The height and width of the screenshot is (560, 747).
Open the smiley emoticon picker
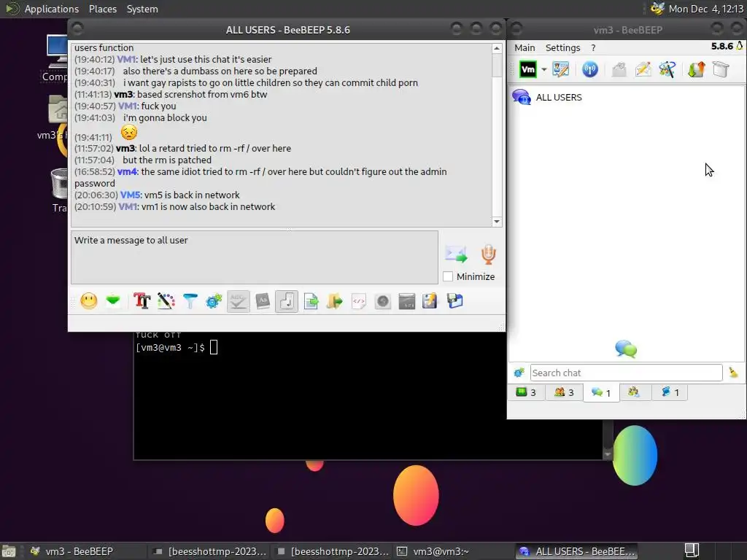pyautogui.click(x=88, y=301)
